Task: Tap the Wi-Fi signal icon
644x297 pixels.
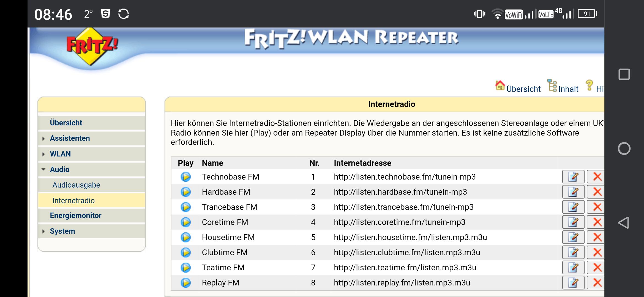Action: (497, 14)
